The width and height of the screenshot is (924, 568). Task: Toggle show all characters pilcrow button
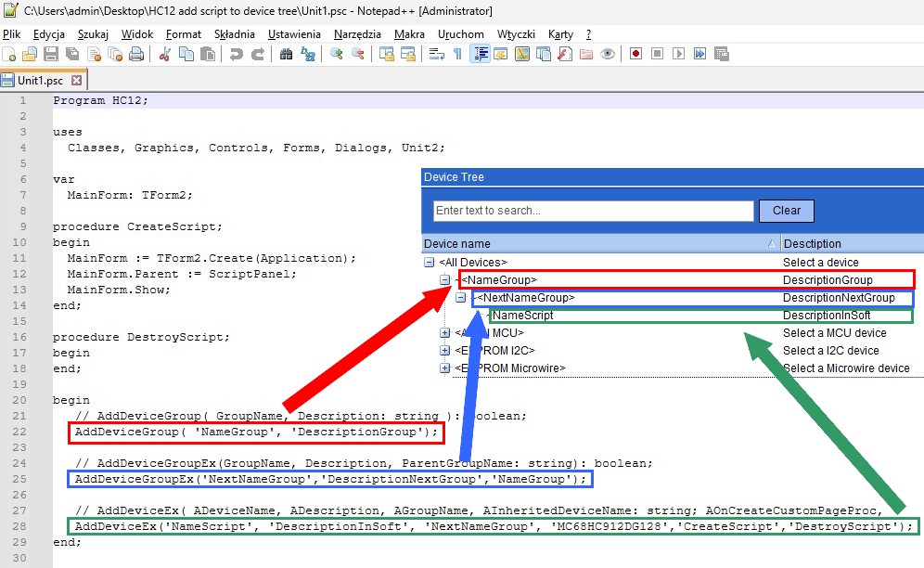457,55
